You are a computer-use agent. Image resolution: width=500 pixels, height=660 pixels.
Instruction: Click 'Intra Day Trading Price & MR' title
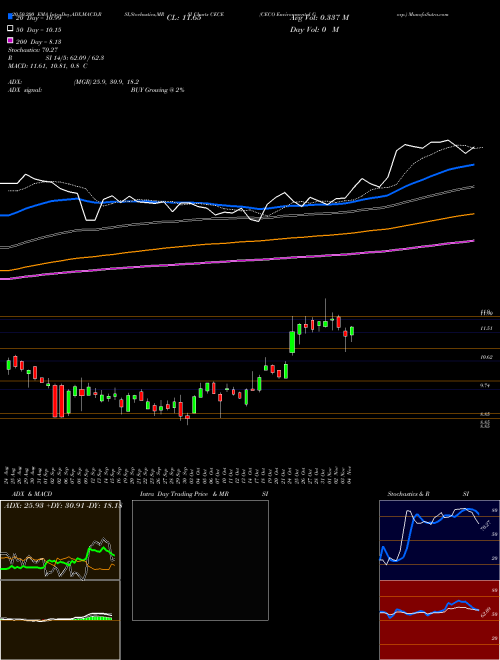(184, 494)
